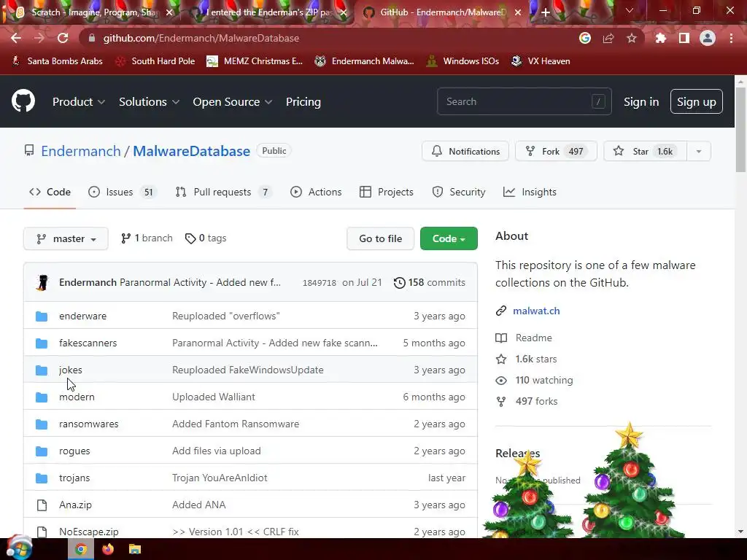Open Windows Start button
The height and width of the screenshot is (560, 747).
click(18, 548)
